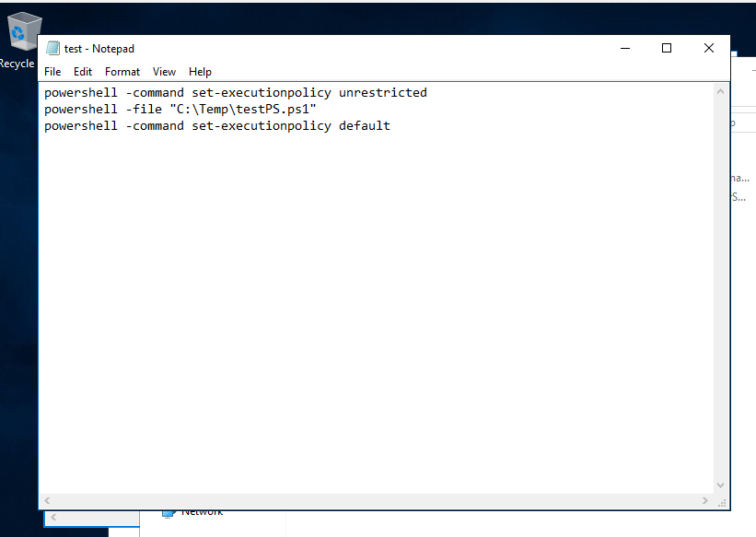
Task: Open the View menu in Notepad
Action: (165, 72)
